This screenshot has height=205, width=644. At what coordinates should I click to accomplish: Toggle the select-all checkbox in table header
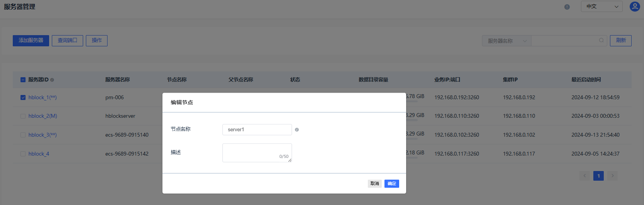point(23,80)
